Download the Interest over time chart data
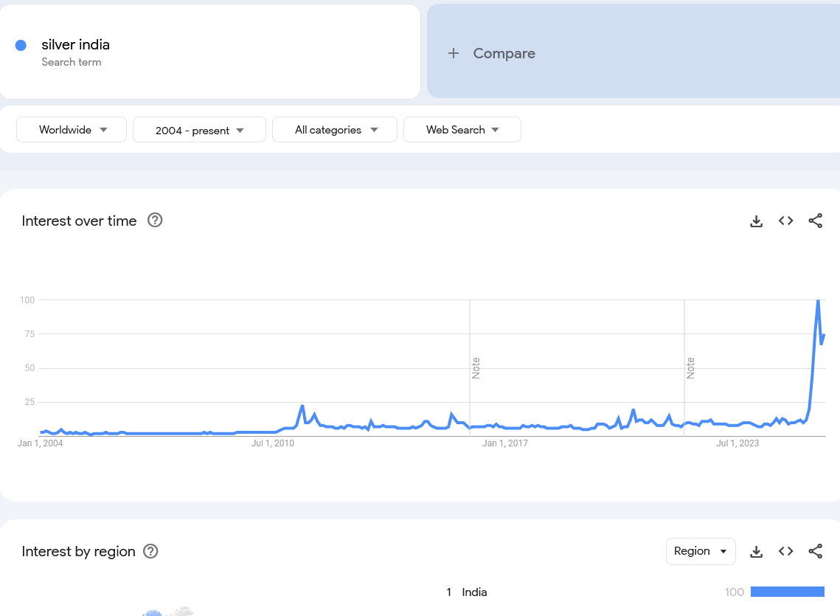840x616 pixels. click(756, 221)
